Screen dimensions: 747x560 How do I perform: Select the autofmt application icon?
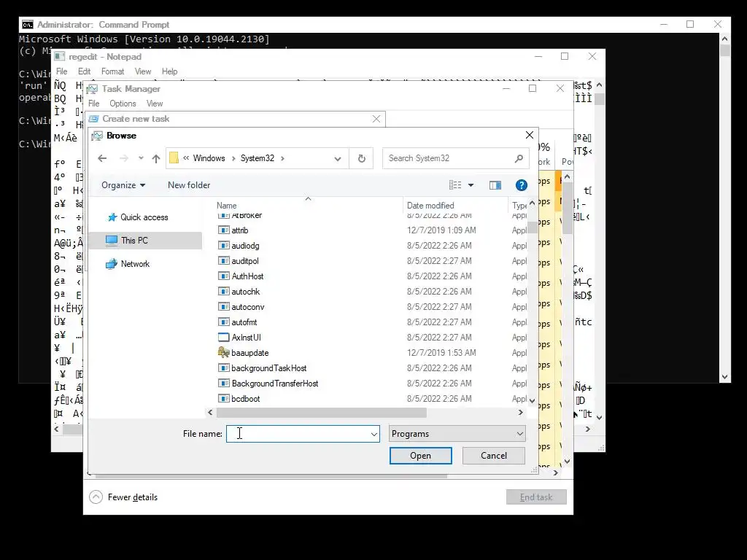(x=223, y=322)
